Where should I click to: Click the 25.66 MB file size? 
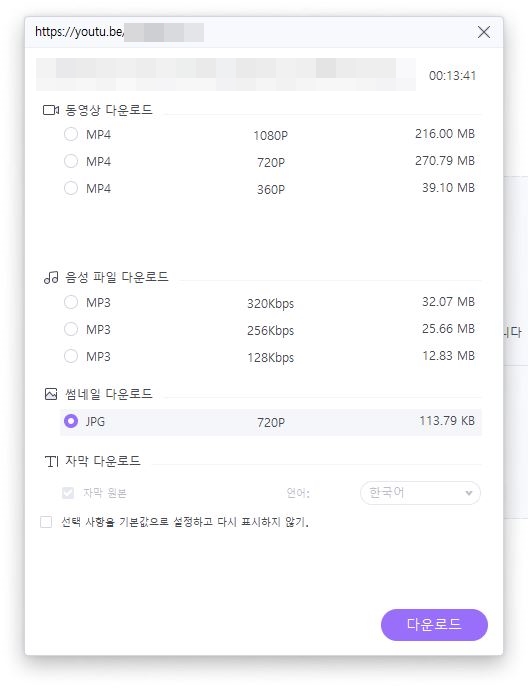[x=449, y=329]
